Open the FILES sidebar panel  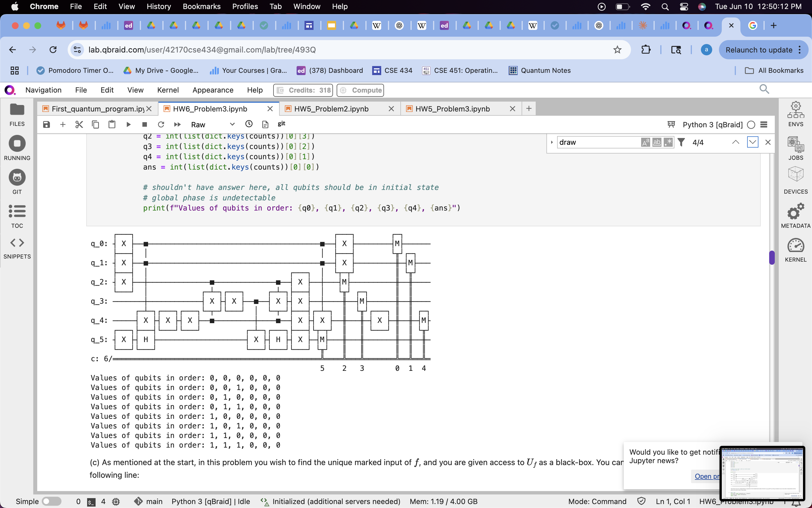[x=17, y=115]
